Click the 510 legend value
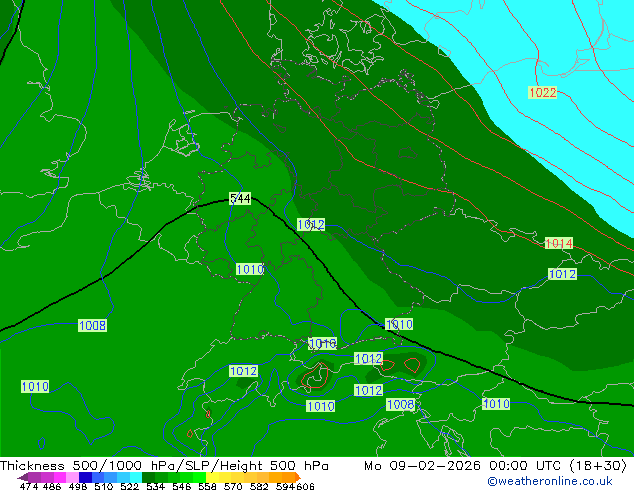This screenshot has width=634, height=490. pyautogui.click(x=104, y=486)
